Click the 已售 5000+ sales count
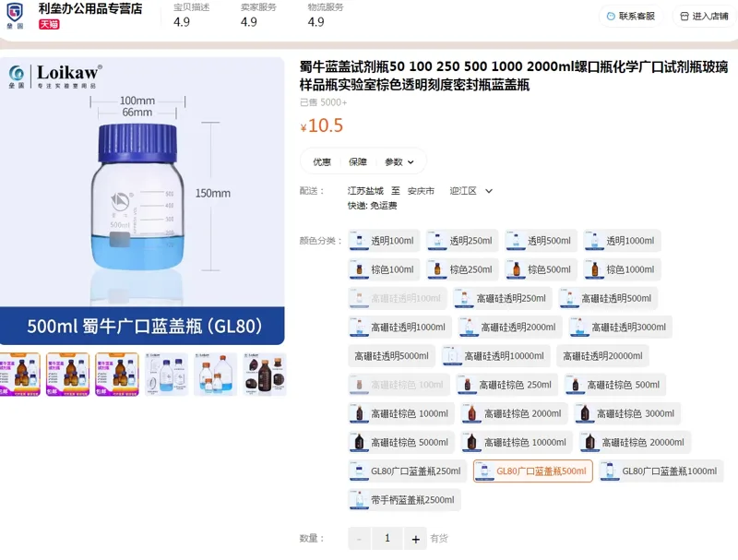Screen dimensions: 738x560 [x=324, y=102]
